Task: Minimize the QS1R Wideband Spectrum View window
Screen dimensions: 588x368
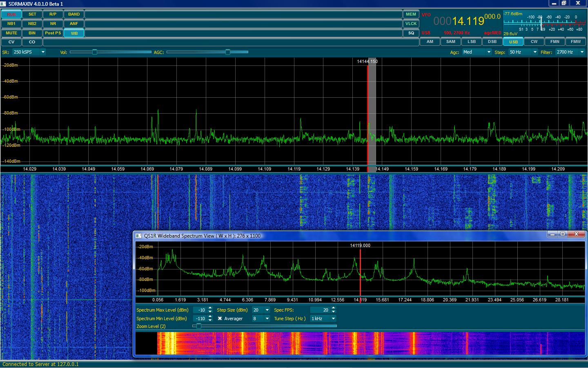Action: point(552,234)
